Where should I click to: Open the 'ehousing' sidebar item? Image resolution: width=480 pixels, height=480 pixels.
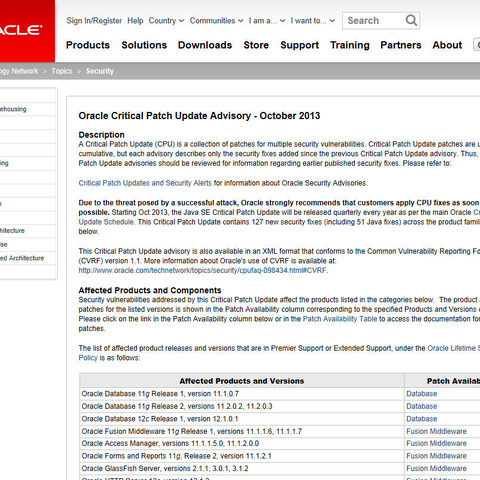point(13,109)
